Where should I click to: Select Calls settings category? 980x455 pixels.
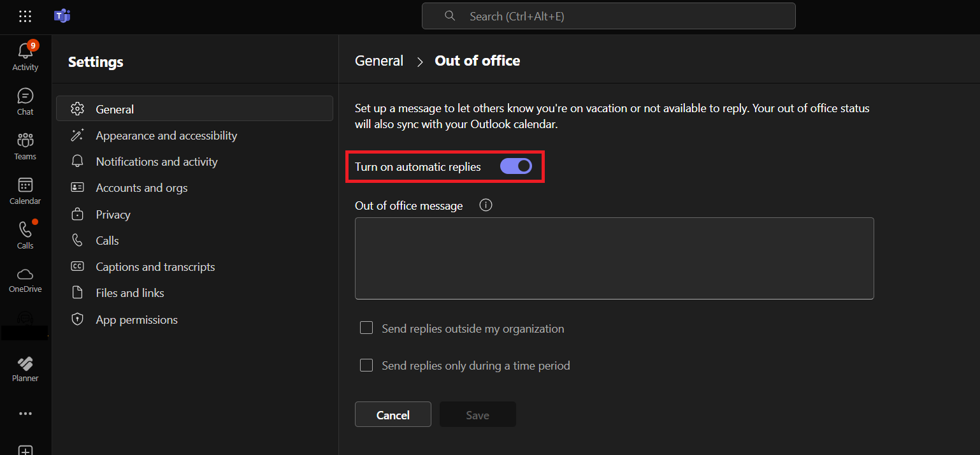pos(194,240)
